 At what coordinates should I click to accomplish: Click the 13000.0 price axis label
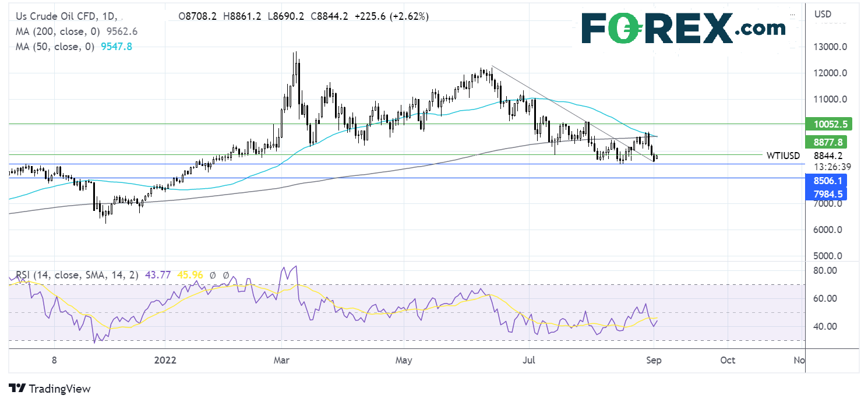(x=831, y=47)
